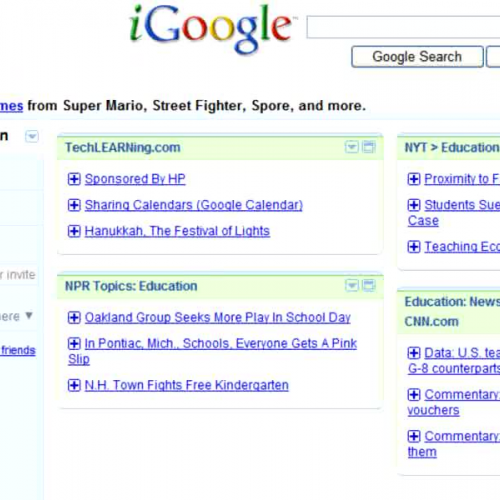Image resolution: width=500 pixels, height=500 pixels.
Task: Expand the In Pontiac, Mich. story
Action: [74, 343]
